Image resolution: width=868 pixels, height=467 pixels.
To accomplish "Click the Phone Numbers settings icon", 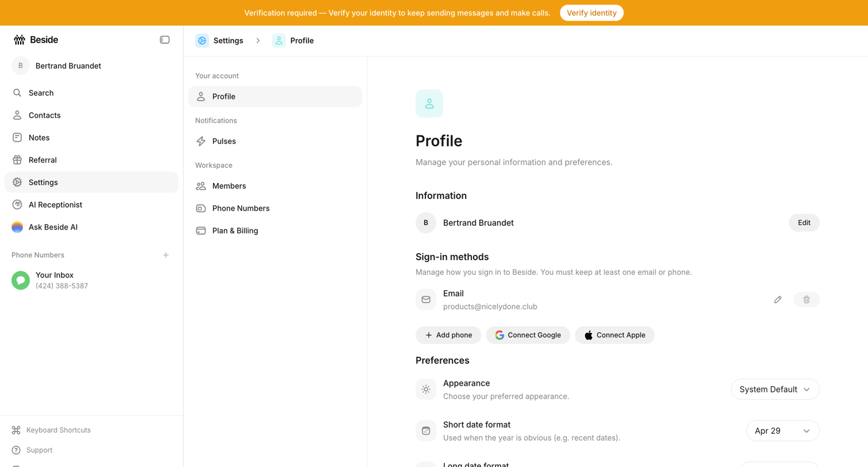I will [201, 208].
